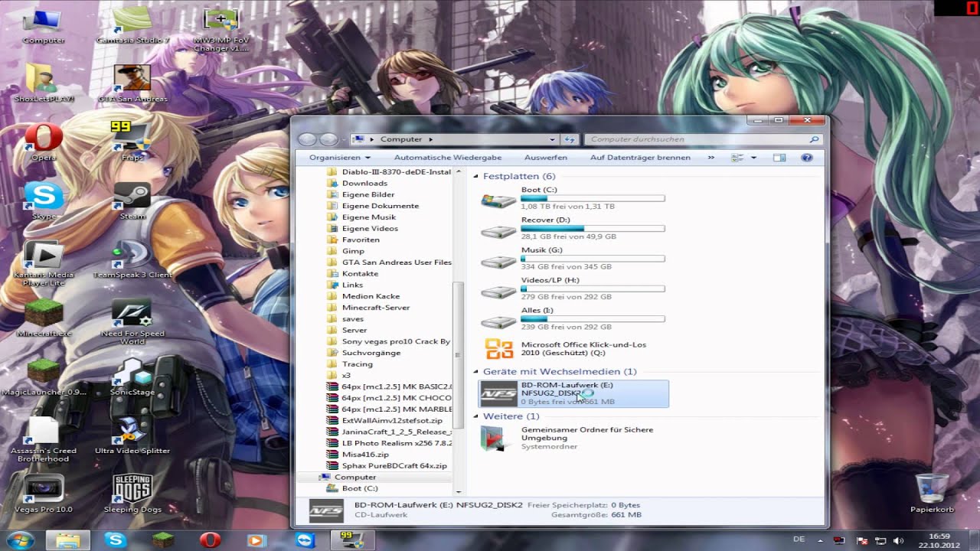Select BD-ROM-Laufwerk (E:) NFSUG2_DISK2
Screen dimensions: 980x551
(x=573, y=393)
